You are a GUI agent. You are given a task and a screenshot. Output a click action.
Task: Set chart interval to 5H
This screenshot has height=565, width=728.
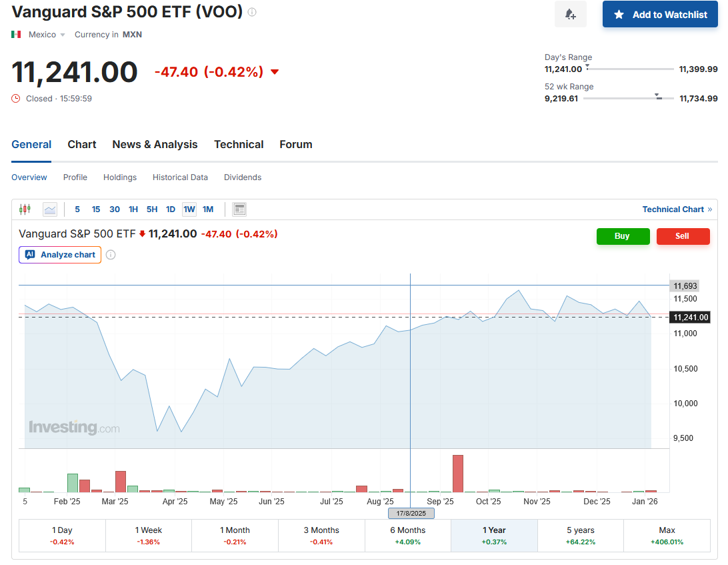click(x=152, y=209)
